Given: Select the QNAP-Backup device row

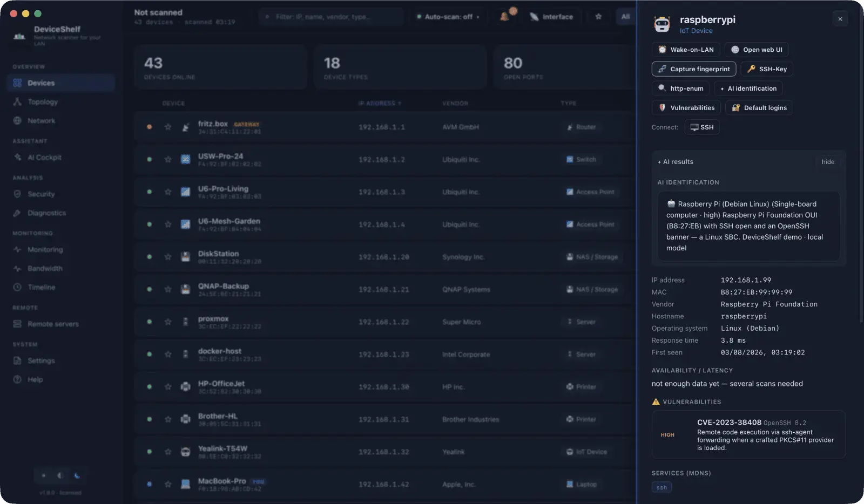Looking at the screenshot, I should click(384, 290).
